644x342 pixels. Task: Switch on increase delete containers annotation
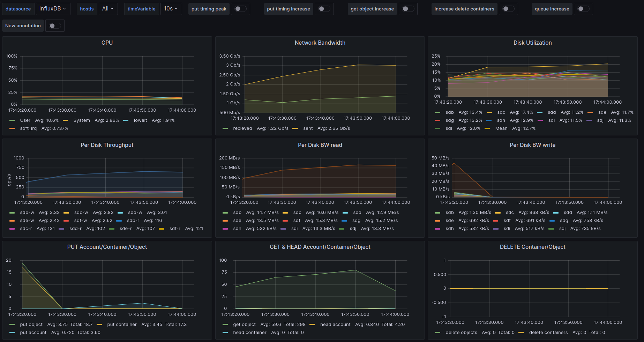click(508, 9)
